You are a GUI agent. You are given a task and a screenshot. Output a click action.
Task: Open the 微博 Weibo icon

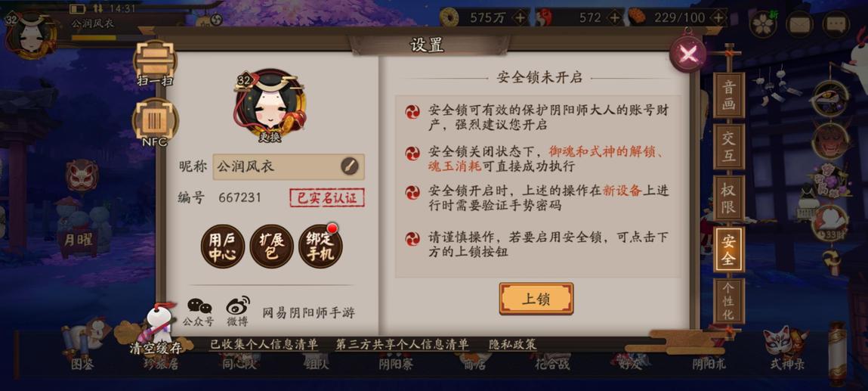237,312
